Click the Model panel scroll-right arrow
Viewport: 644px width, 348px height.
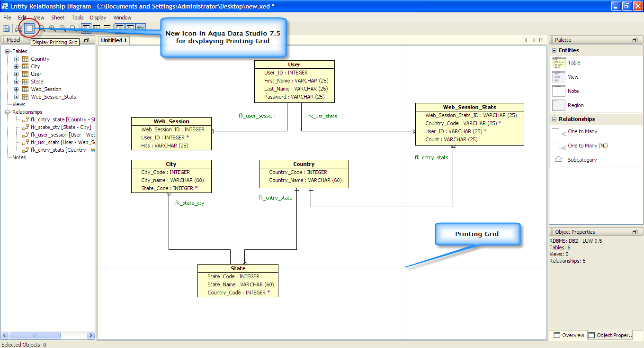pyautogui.click(x=91, y=335)
